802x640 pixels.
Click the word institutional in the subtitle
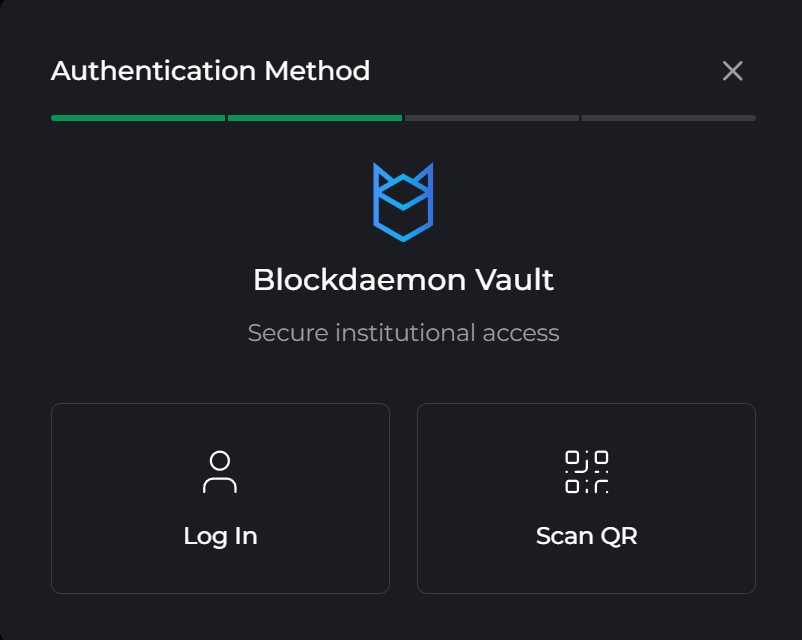405,333
